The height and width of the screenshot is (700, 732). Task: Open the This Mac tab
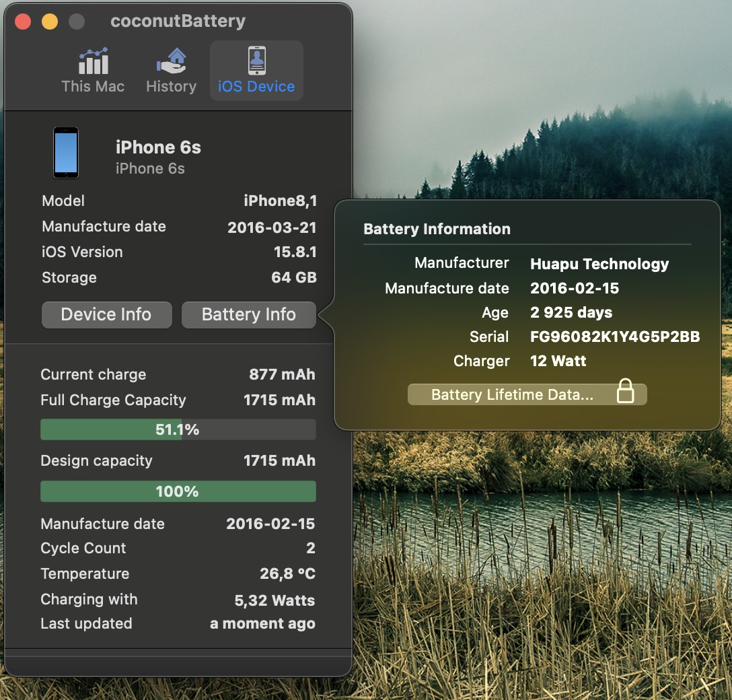[x=93, y=71]
